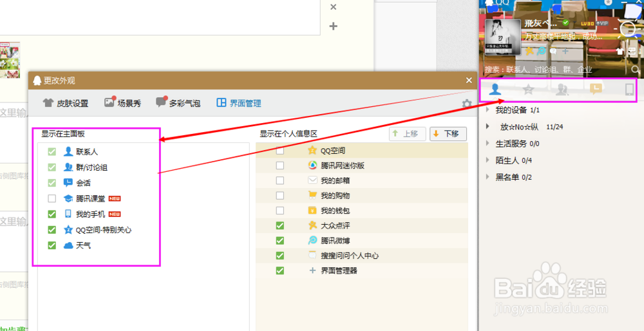Click the gear settings icon in 更改外观 dialog
This screenshot has height=331, width=644.
pyautogui.click(x=466, y=104)
